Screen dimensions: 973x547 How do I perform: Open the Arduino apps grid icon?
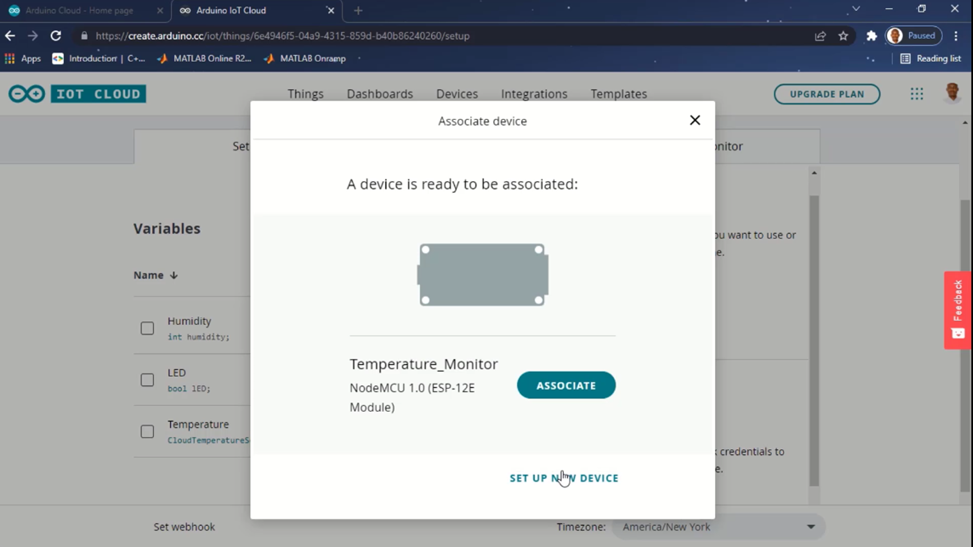click(x=917, y=94)
